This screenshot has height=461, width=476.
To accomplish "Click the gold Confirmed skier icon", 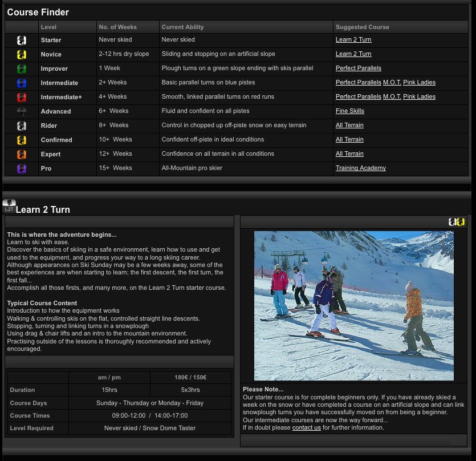I will click(x=21, y=140).
